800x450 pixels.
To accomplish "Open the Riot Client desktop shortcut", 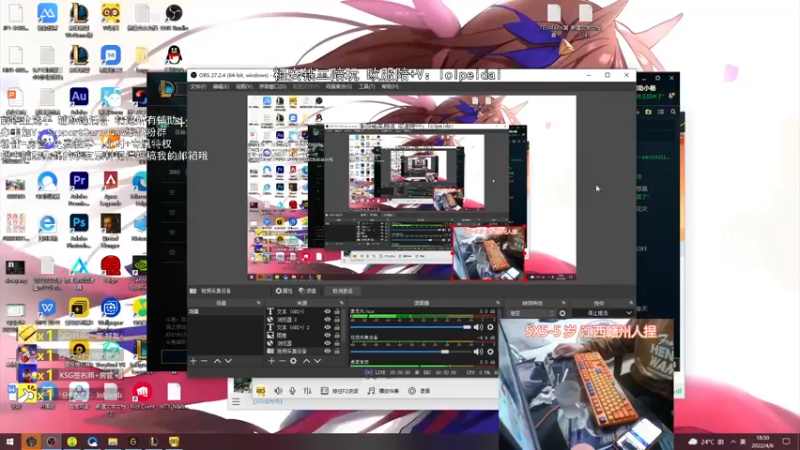I will [142, 396].
